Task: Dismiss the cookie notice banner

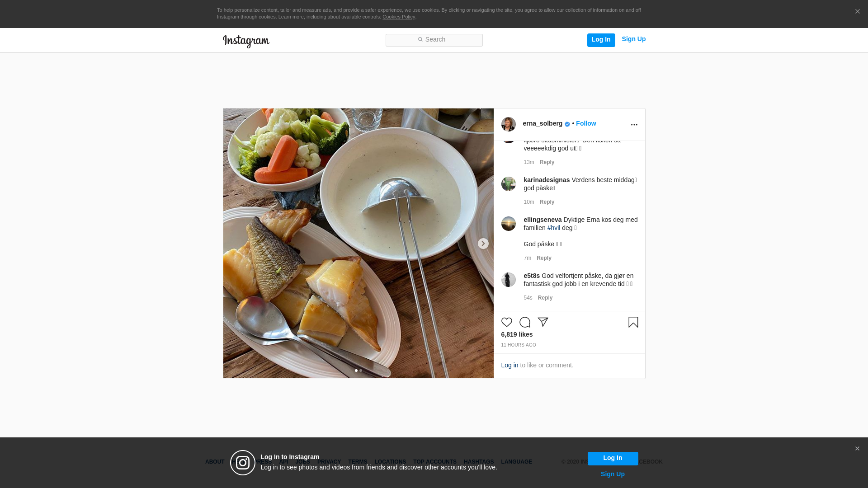Action: (x=857, y=11)
